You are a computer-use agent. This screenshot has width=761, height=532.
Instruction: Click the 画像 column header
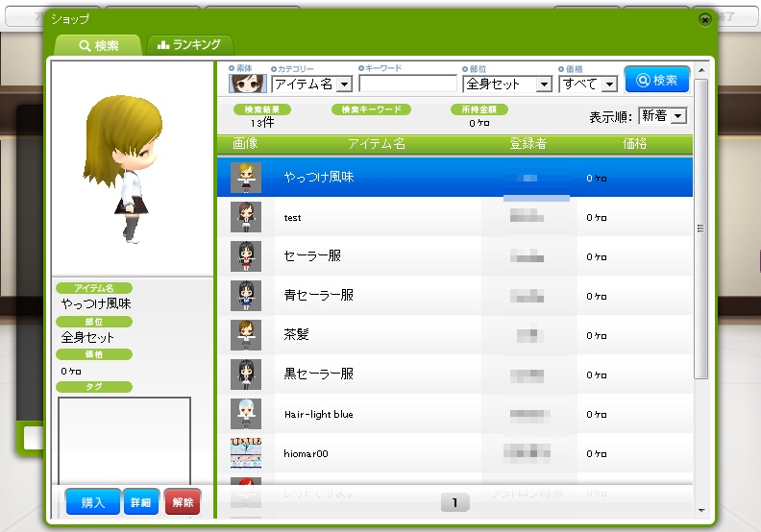pos(245,143)
